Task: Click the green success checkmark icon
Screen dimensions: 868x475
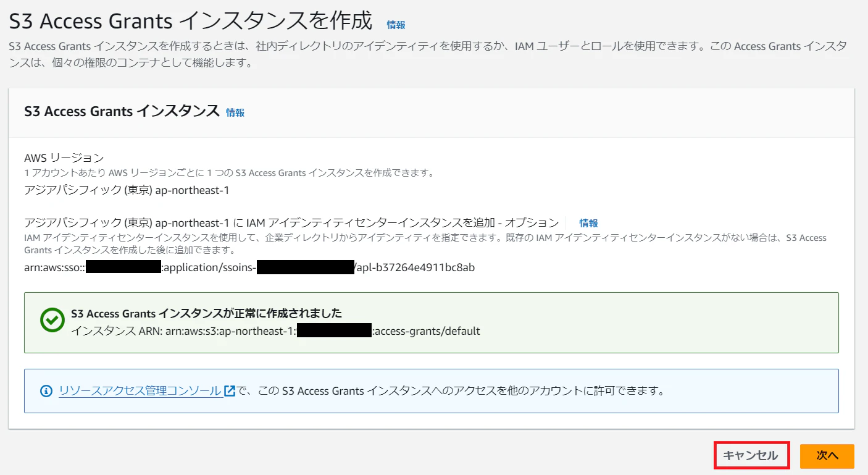Action: coord(52,320)
